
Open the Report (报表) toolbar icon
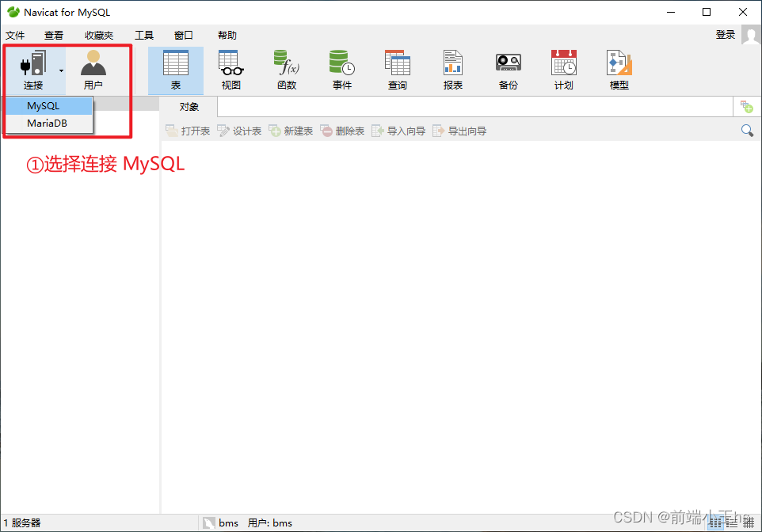453,70
